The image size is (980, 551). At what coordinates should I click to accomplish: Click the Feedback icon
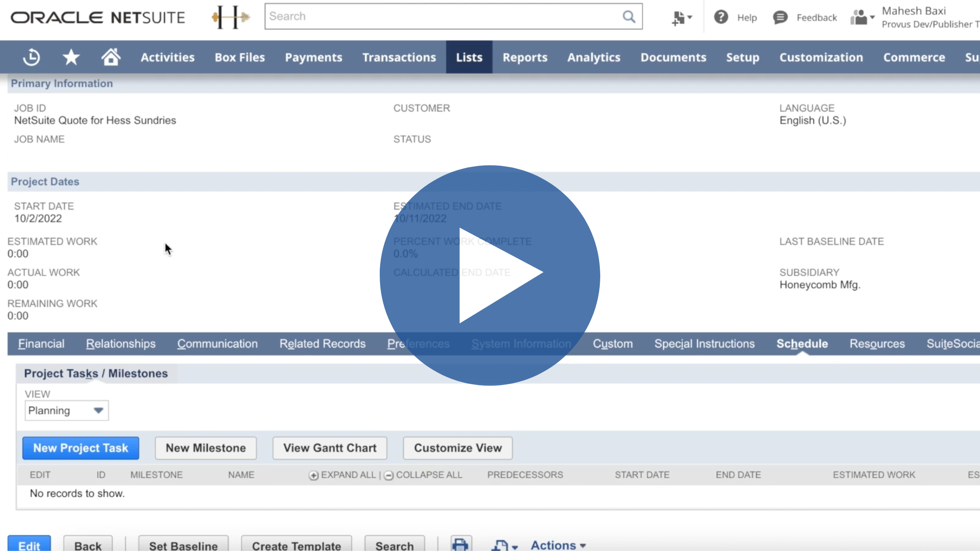780,17
